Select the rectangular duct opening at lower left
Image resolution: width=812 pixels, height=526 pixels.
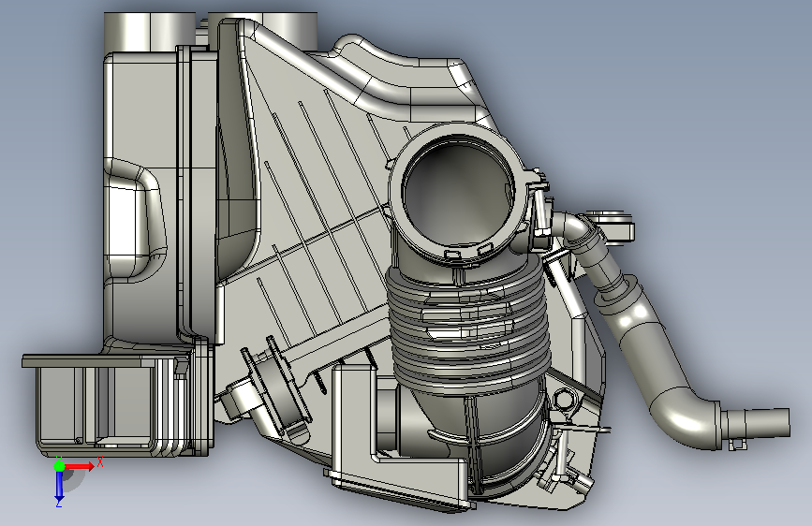(95, 407)
